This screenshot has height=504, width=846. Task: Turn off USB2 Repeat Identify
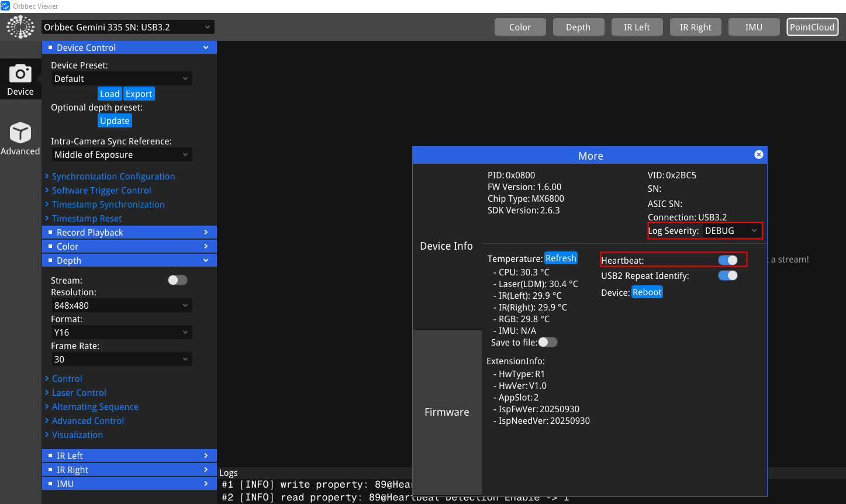pyautogui.click(x=727, y=275)
